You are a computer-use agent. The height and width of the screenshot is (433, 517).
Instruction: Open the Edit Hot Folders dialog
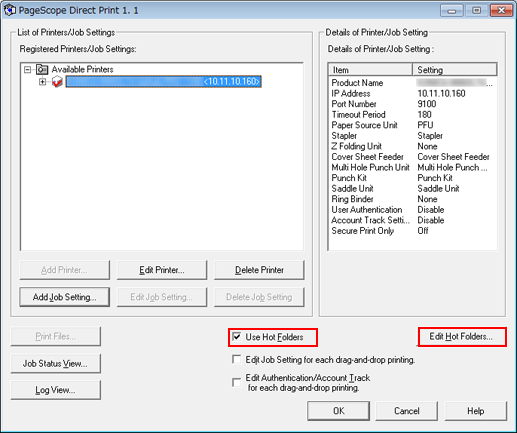click(462, 337)
